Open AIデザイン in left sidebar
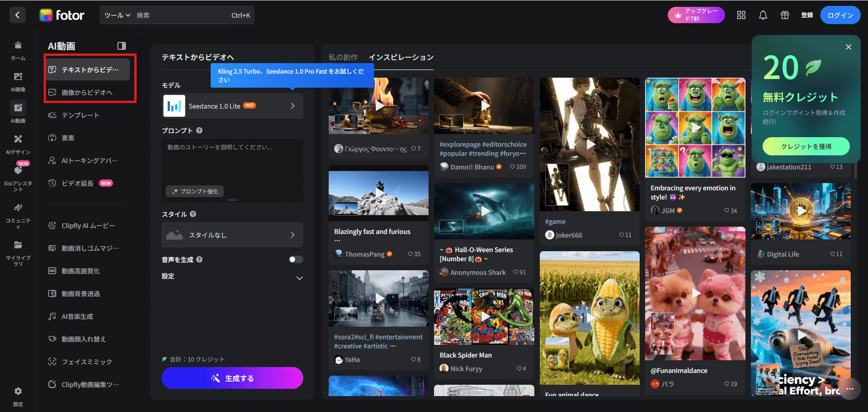 [x=18, y=144]
